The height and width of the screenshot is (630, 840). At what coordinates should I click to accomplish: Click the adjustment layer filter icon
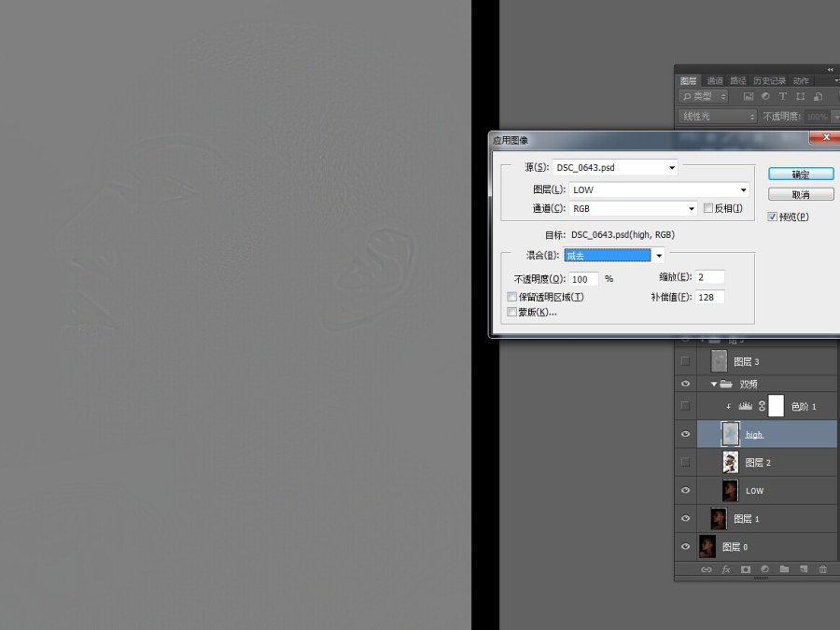[765, 96]
